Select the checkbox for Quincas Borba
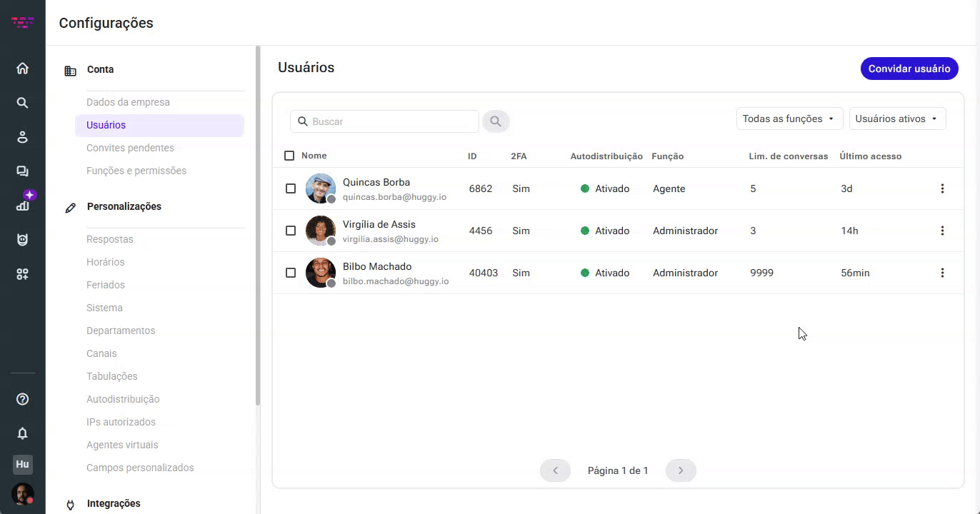980x514 pixels. pyautogui.click(x=291, y=188)
